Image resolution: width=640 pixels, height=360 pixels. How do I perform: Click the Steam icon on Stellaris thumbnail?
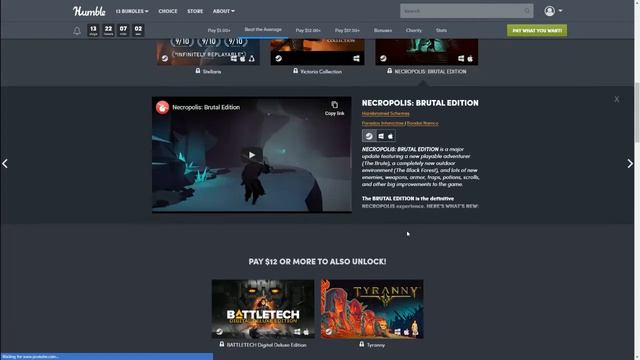pyautogui.click(x=164, y=58)
